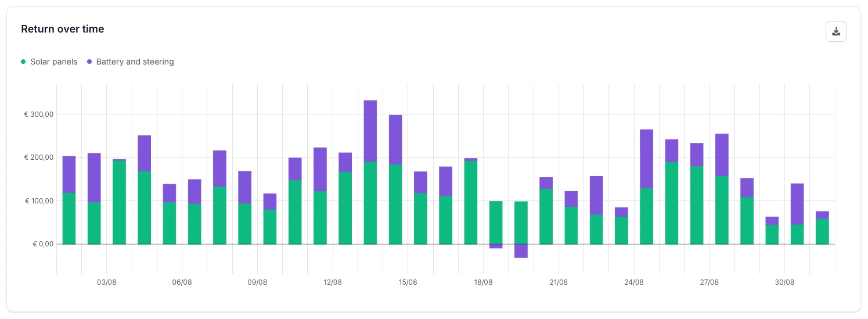Select purple segment of the tallest bar
868x319 pixels.
[370, 131]
